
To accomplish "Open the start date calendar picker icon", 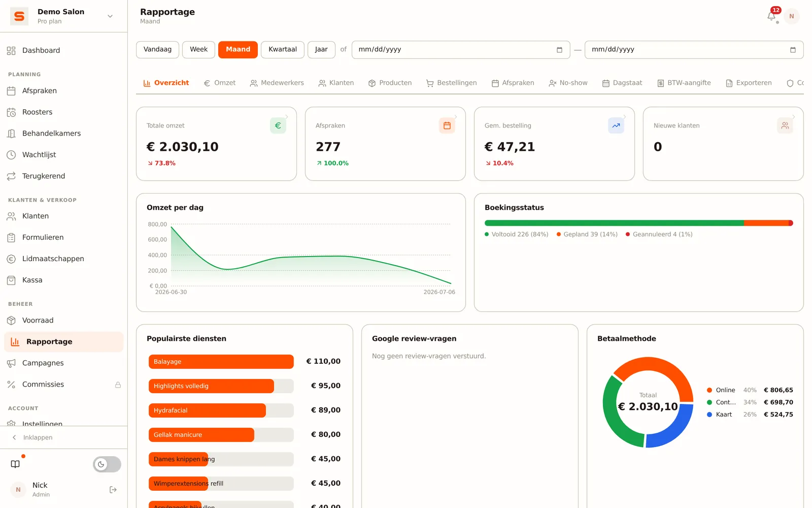I will click(x=559, y=50).
